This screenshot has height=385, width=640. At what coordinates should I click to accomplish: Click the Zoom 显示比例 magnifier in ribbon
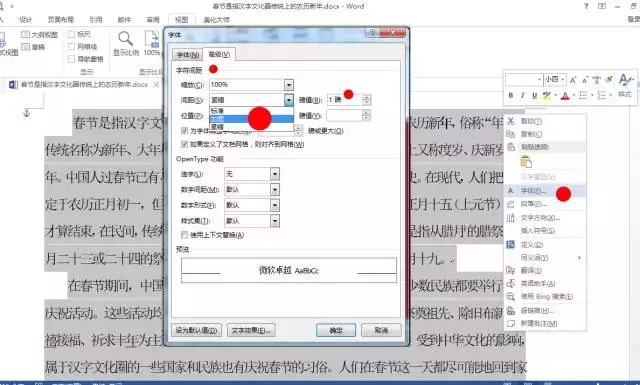click(x=125, y=44)
